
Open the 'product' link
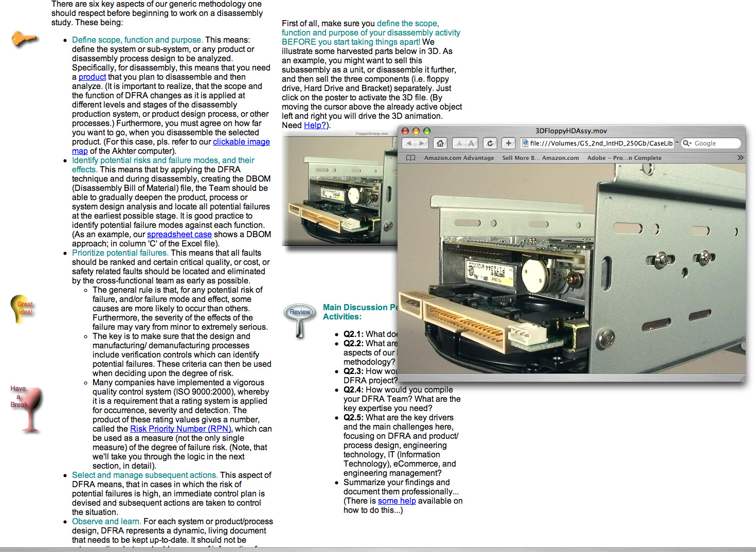click(x=92, y=77)
